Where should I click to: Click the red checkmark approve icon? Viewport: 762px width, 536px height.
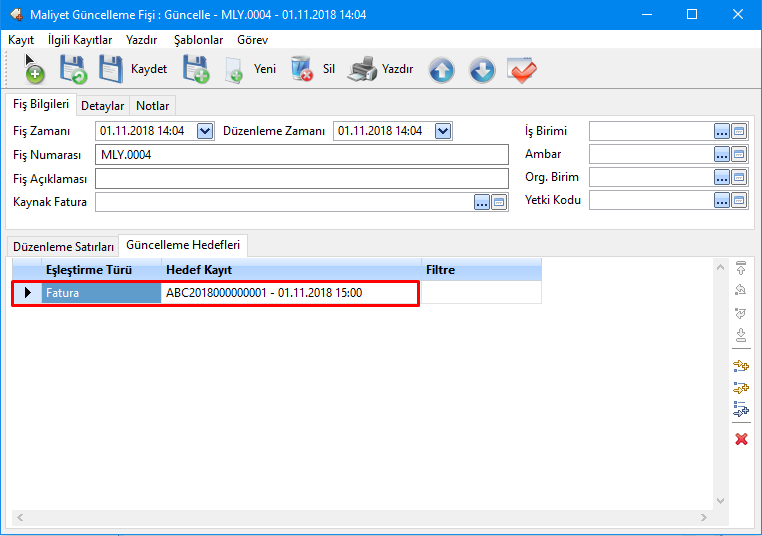(x=522, y=71)
